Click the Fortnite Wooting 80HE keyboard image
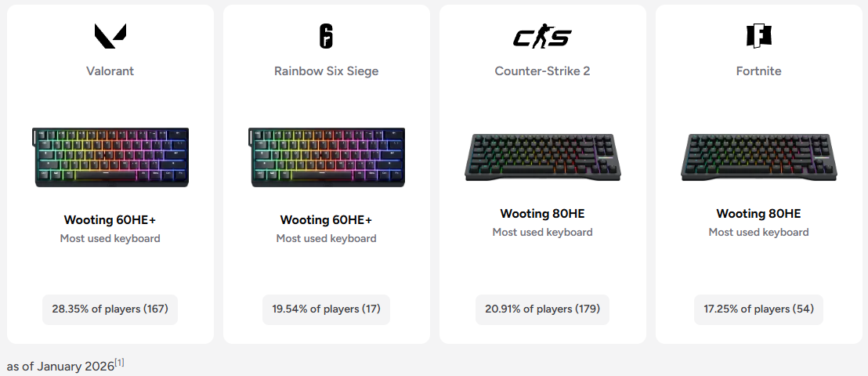 [759, 157]
